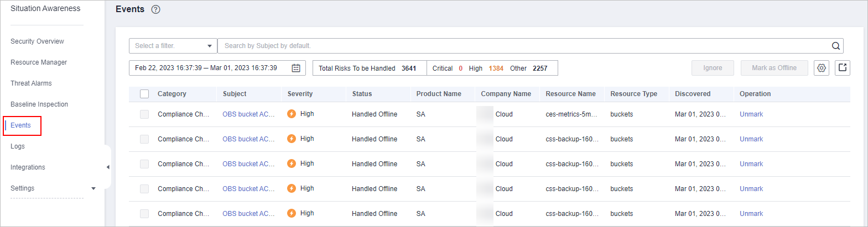Open Logs in the sidebar

pyautogui.click(x=18, y=146)
